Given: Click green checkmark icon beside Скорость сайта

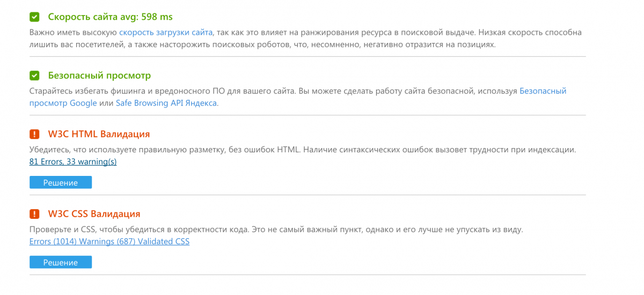Looking at the screenshot, I should 34,17.
